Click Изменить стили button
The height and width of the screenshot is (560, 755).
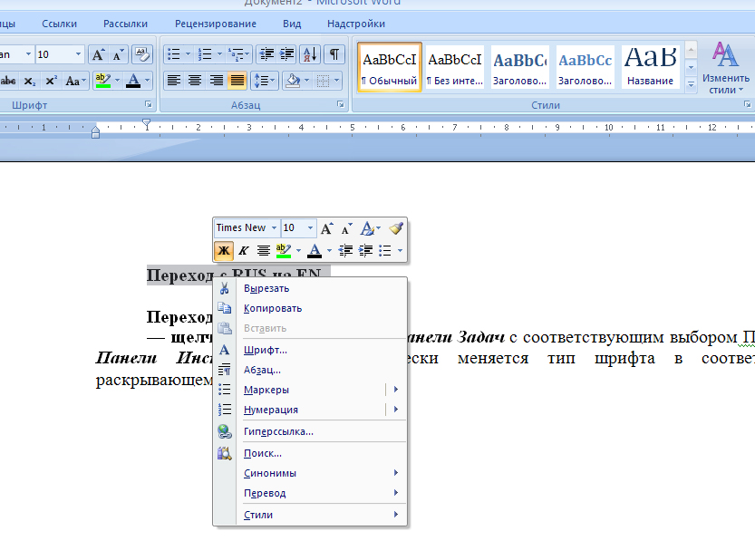726,67
